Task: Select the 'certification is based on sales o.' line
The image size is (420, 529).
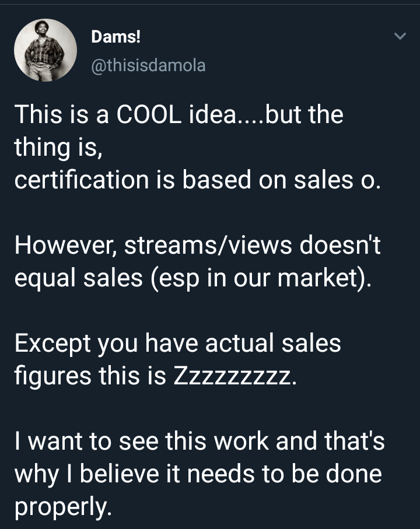Action: pyautogui.click(x=197, y=180)
